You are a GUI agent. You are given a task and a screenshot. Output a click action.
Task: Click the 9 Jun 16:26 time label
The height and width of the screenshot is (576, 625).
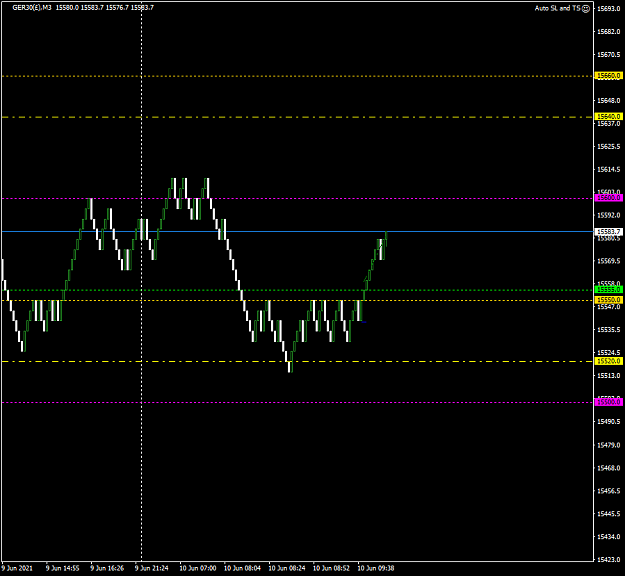(107, 568)
